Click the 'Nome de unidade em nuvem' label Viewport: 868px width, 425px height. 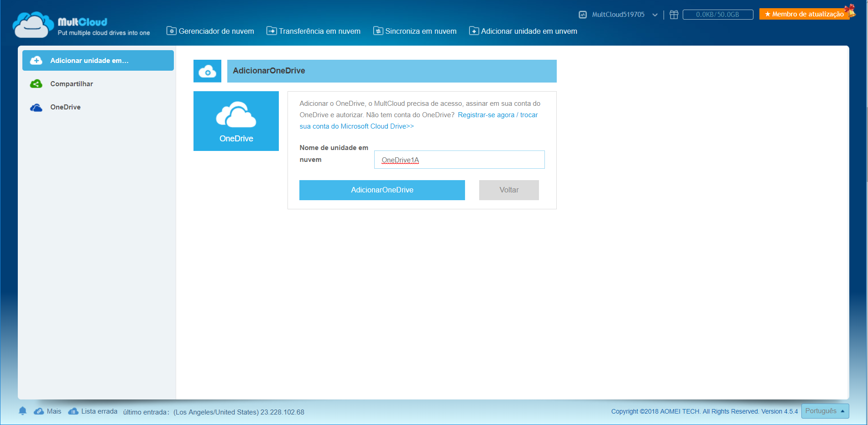pos(334,154)
